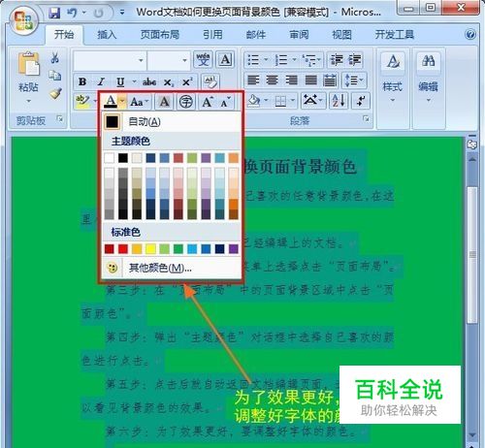Save the document from Quick Access Toolbar
The width and height of the screenshot is (485, 448).
[x=54, y=13]
